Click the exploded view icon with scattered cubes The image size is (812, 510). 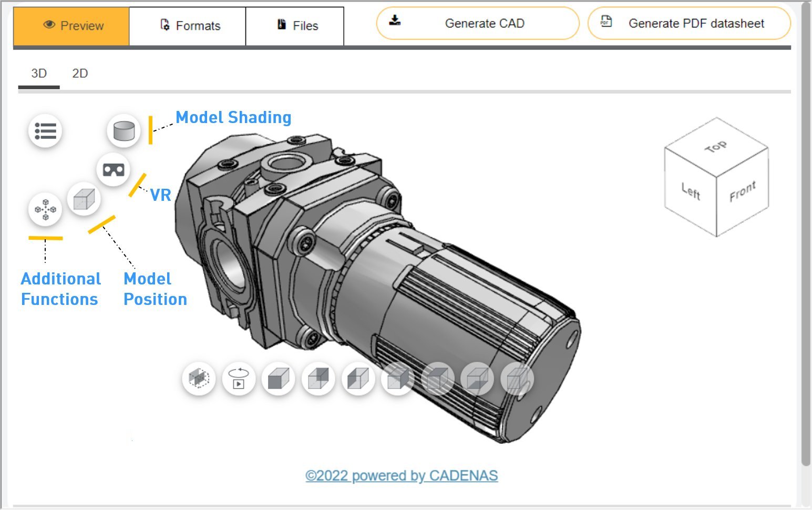coord(45,209)
